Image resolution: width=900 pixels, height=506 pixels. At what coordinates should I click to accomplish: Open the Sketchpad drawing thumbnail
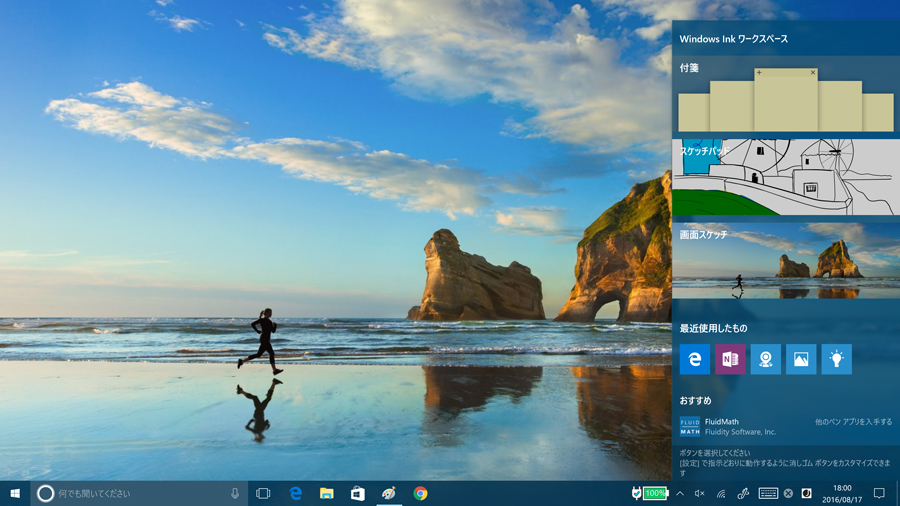(x=785, y=180)
